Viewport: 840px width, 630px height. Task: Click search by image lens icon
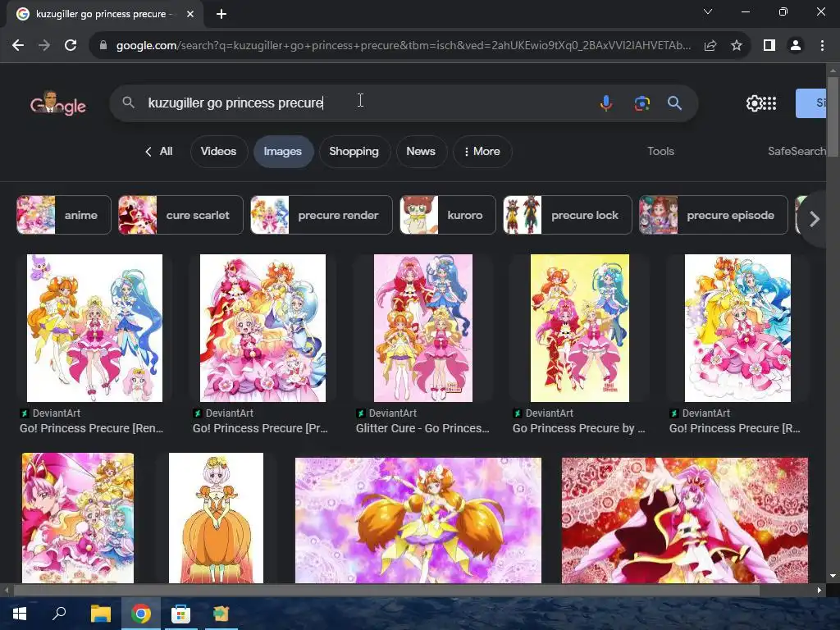click(x=641, y=103)
